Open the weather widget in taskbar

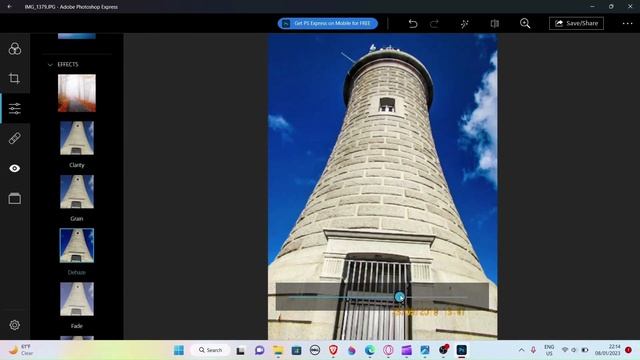coord(21,350)
